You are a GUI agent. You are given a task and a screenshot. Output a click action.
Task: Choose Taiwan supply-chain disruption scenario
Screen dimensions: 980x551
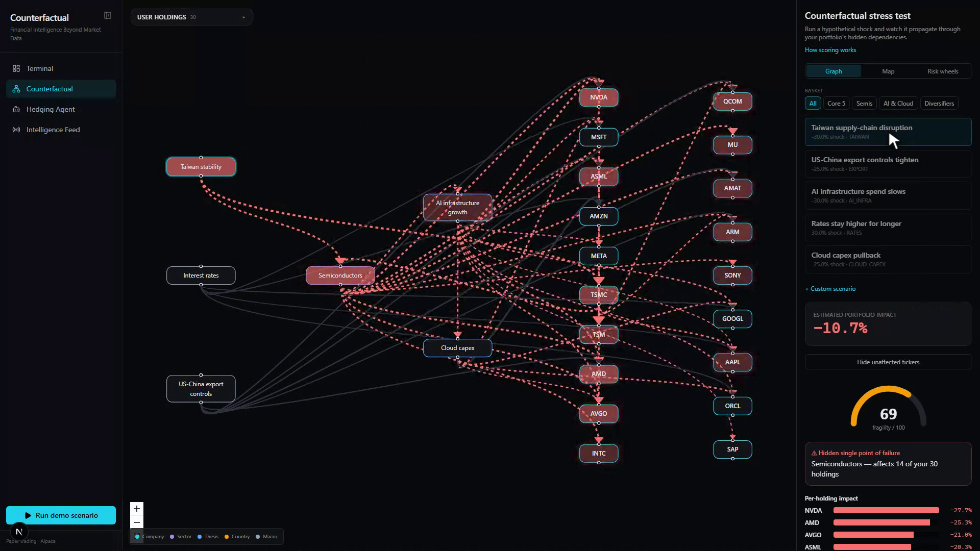[888, 132]
